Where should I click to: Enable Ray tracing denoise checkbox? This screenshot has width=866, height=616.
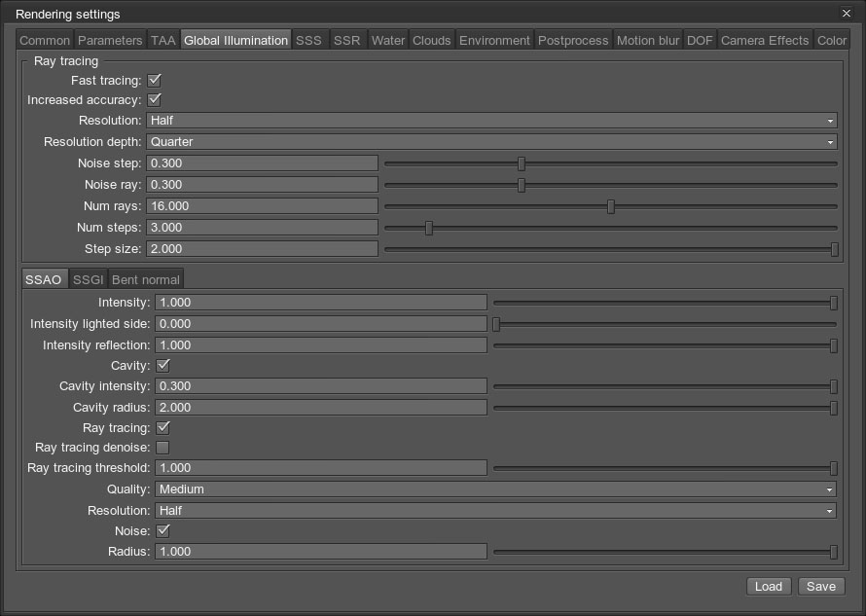coord(162,448)
